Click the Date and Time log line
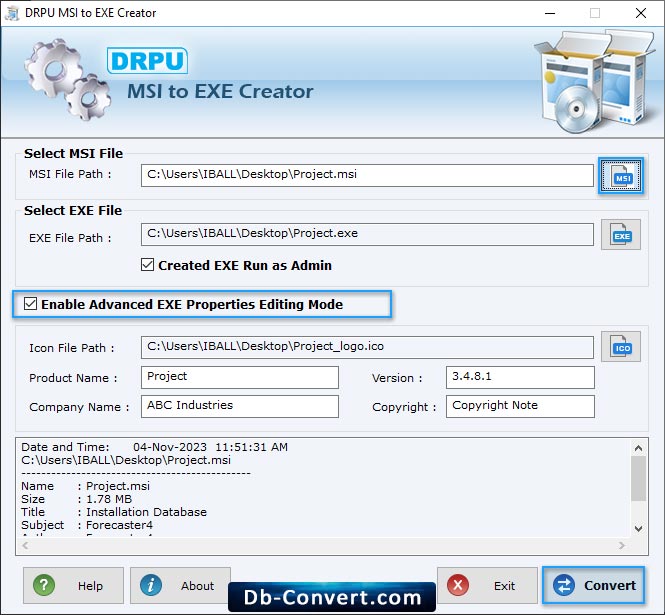The image size is (665, 615). (154, 447)
